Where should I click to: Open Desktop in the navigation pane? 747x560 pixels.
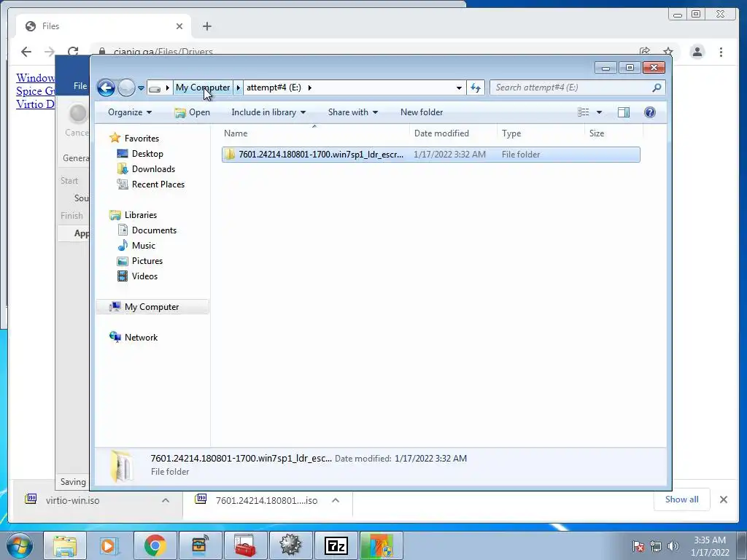[x=140, y=154]
